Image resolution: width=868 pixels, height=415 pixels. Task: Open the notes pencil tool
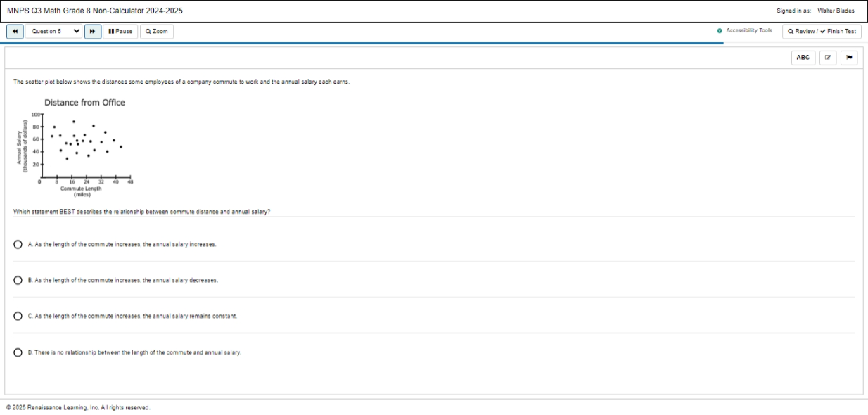click(828, 58)
